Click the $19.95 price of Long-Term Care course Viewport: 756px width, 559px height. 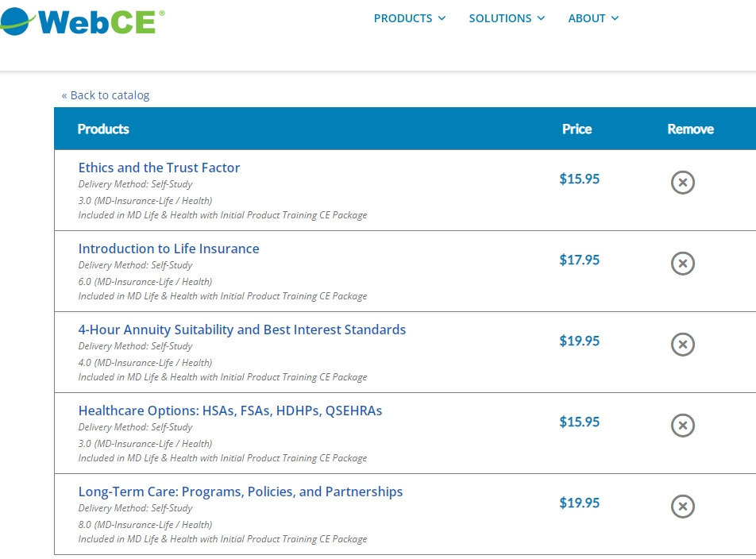579,503
